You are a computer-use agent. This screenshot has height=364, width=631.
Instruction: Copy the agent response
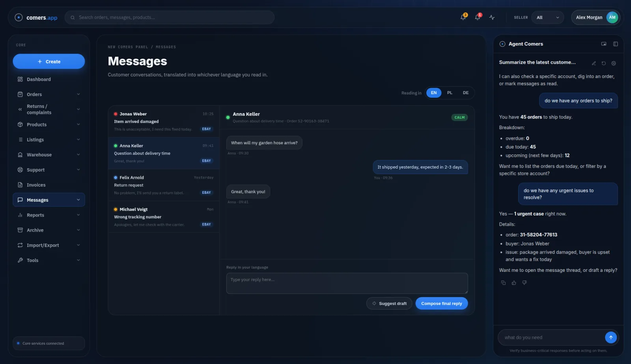tap(503, 282)
